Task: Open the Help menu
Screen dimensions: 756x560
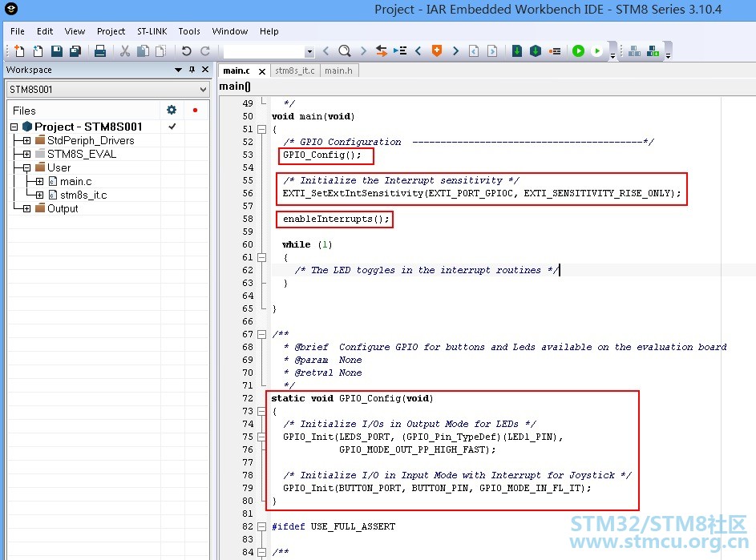Action: click(269, 31)
